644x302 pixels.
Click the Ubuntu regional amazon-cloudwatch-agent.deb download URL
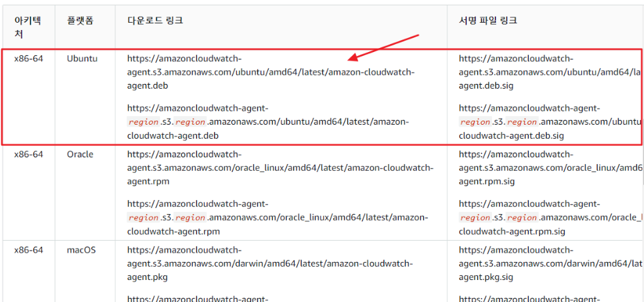tap(269, 122)
